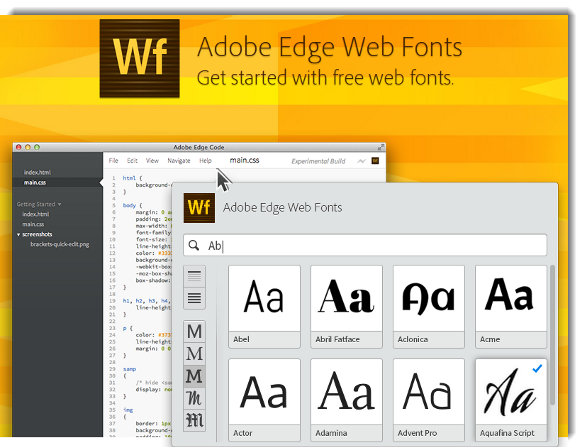Open the Help menu in Edge Code
The width and height of the screenshot is (583, 447).
click(x=205, y=161)
